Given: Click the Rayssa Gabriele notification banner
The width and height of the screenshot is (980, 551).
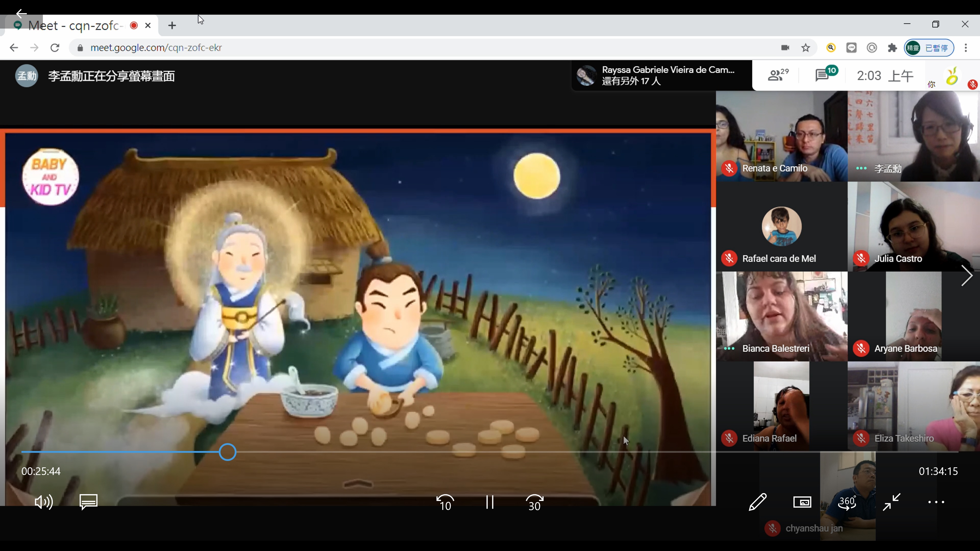Looking at the screenshot, I should (661, 75).
